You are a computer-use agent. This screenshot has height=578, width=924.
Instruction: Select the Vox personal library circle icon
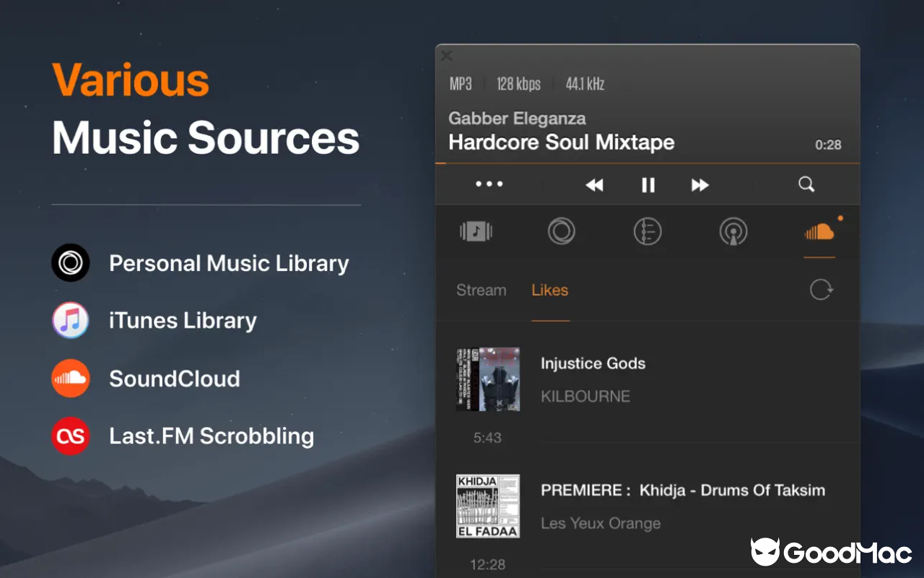tap(562, 231)
